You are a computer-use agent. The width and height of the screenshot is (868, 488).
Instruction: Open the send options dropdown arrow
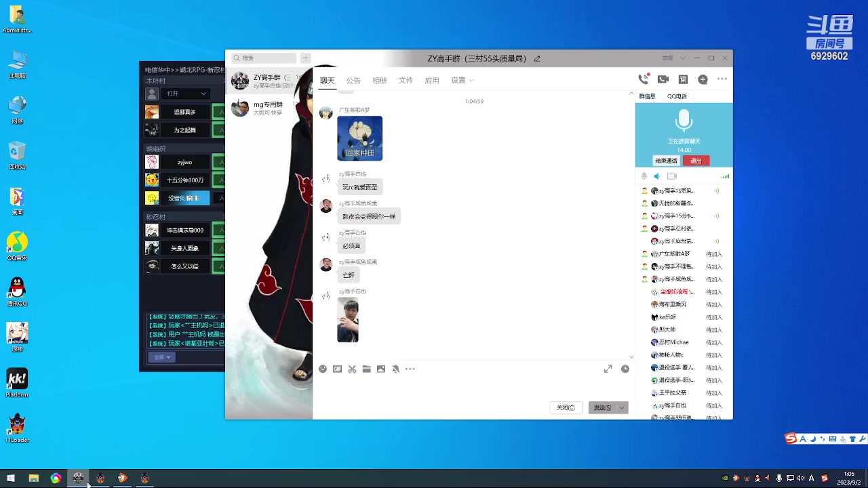[x=622, y=407]
